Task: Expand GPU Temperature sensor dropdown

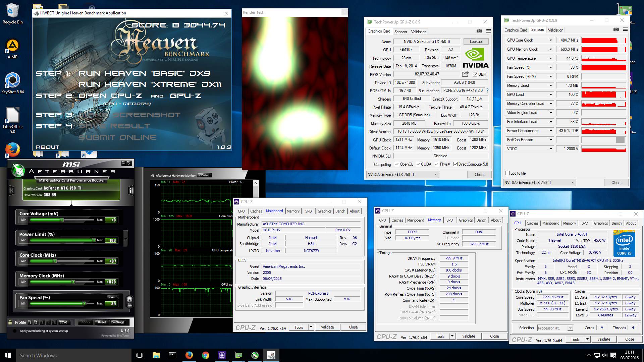Action: pyautogui.click(x=550, y=58)
